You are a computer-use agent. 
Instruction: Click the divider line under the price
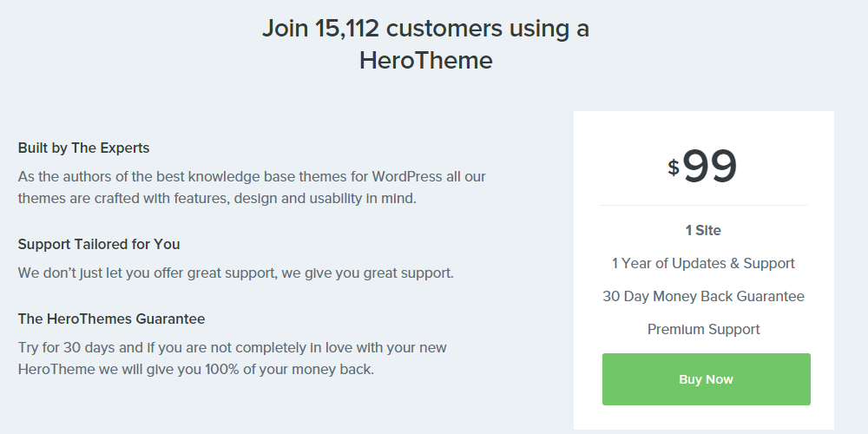click(x=703, y=206)
